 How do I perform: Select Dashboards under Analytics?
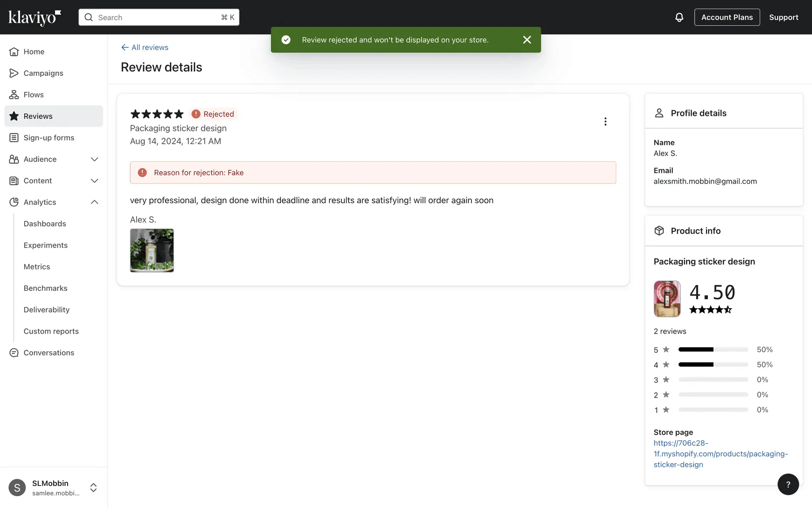[x=45, y=224]
